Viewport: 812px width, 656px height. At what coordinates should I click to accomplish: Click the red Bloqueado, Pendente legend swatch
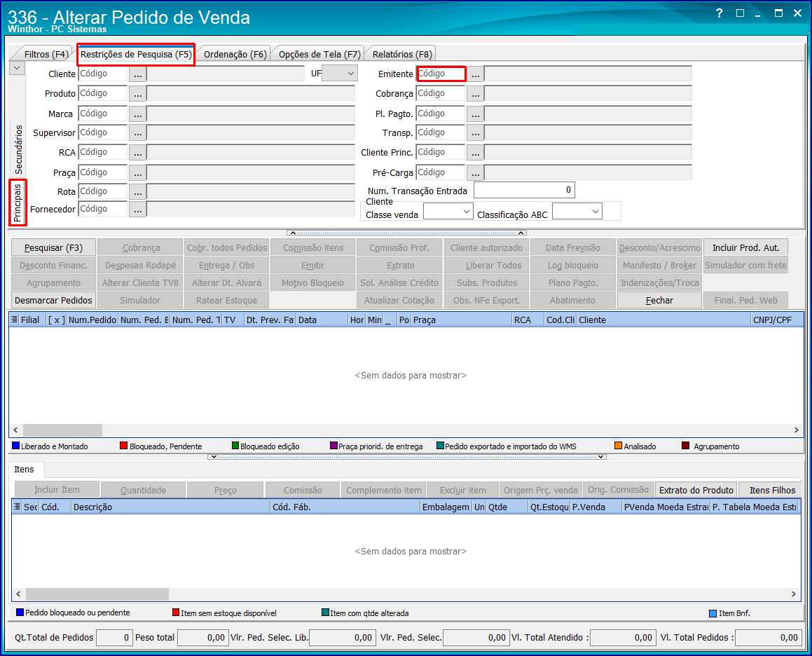[x=123, y=446]
